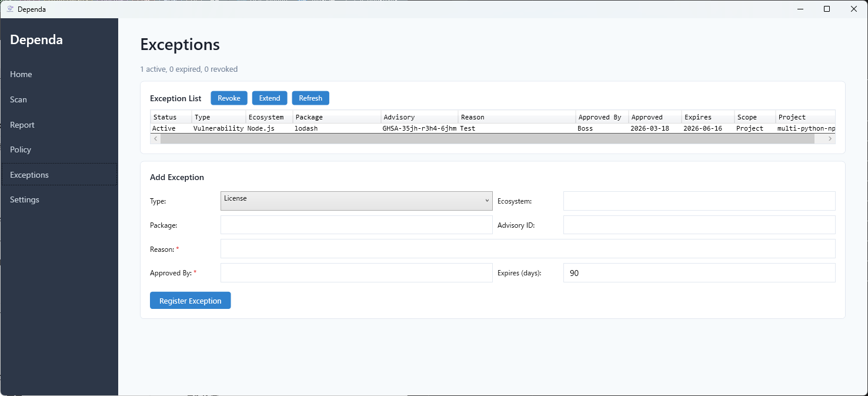Open the Report page
This screenshot has height=396, width=868.
22,125
